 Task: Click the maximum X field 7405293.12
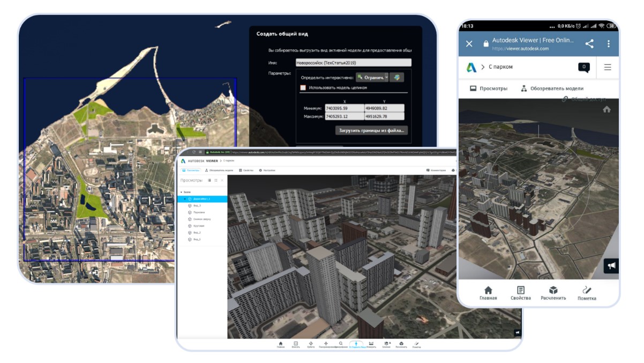coord(345,116)
